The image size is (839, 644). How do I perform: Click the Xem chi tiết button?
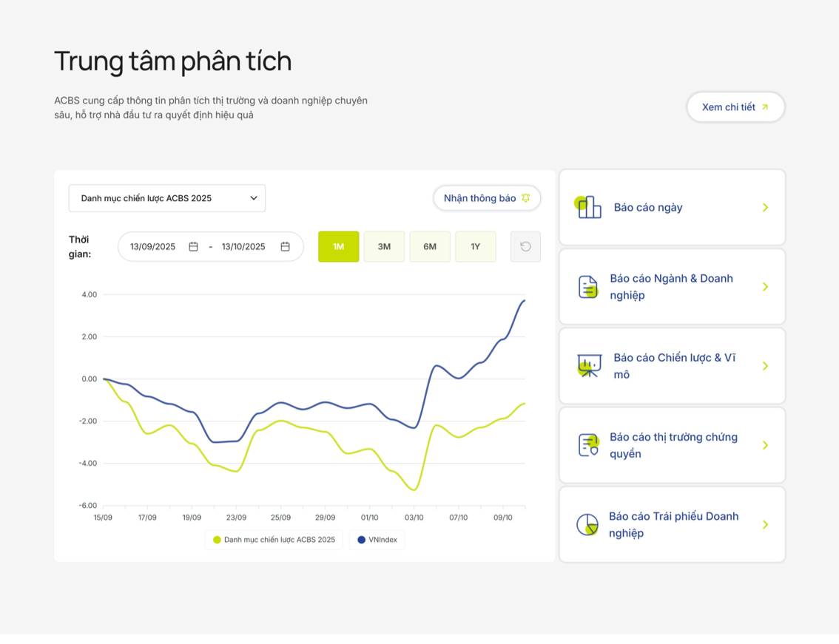(735, 107)
